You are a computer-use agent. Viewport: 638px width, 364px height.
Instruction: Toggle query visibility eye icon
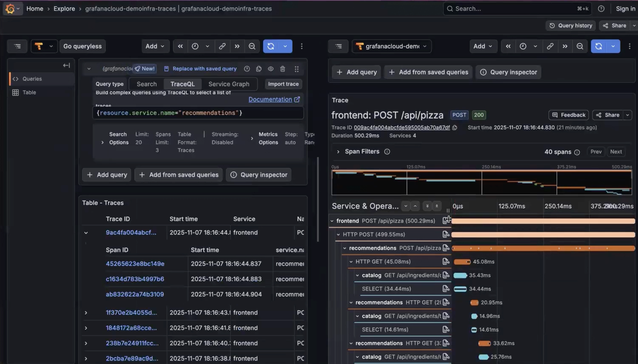point(271,69)
